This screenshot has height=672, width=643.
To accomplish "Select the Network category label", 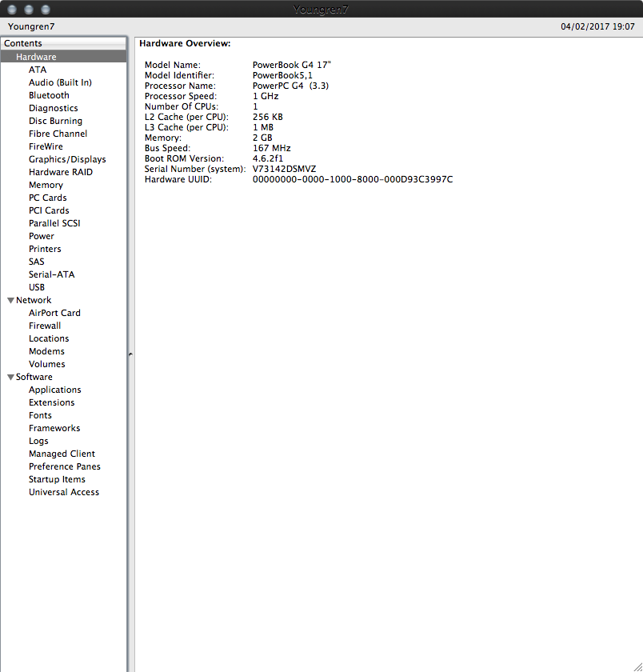I will pos(34,300).
